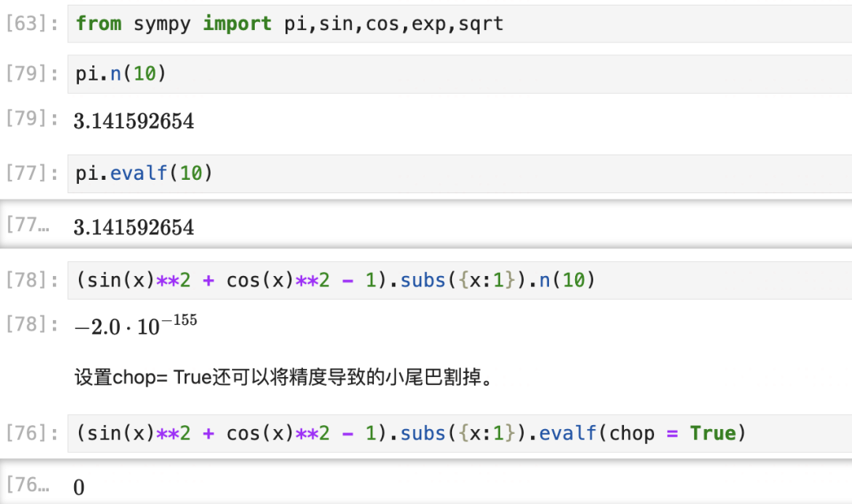The width and height of the screenshot is (852, 504).
Task: Click the 3.141592654 output of pi.evalf(10)
Action: (133, 228)
